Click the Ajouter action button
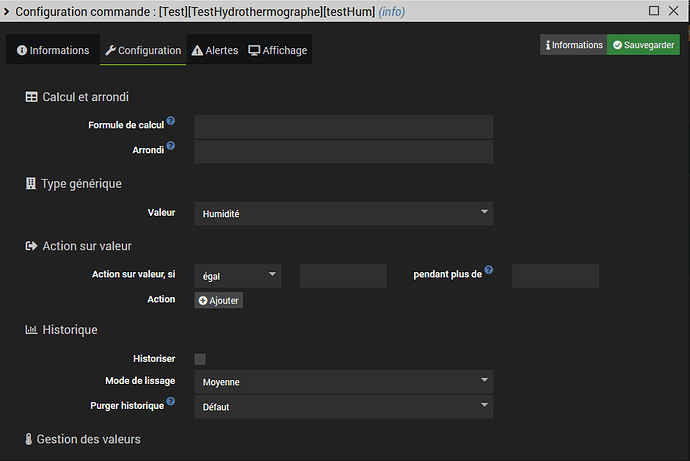The height and width of the screenshot is (461, 690). (x=218, y=300)
